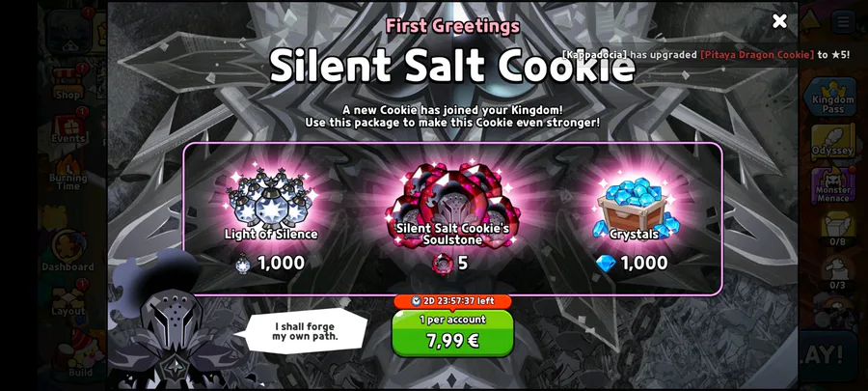Tap the small diamond next to 1,000
Screen dimensions: 868x391
(606, 263)
